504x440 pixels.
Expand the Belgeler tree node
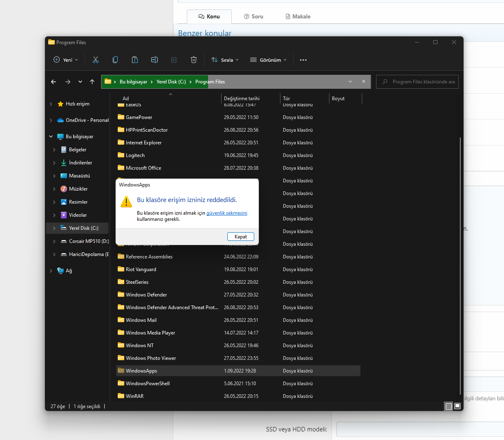pos(54,150)
